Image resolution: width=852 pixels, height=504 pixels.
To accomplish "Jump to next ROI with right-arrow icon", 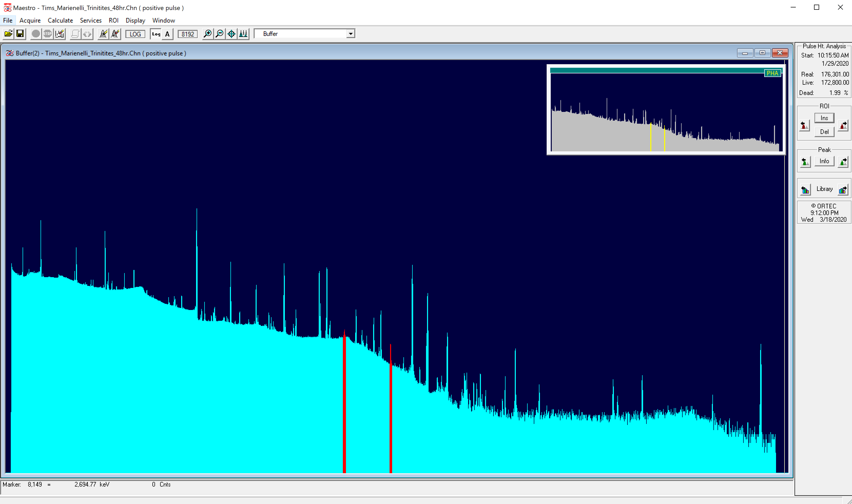I will click(x=843, y=125).
